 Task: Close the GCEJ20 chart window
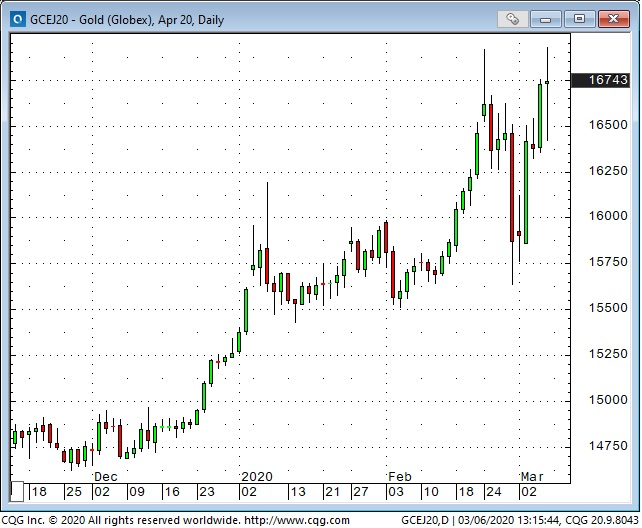pos(613,19)
